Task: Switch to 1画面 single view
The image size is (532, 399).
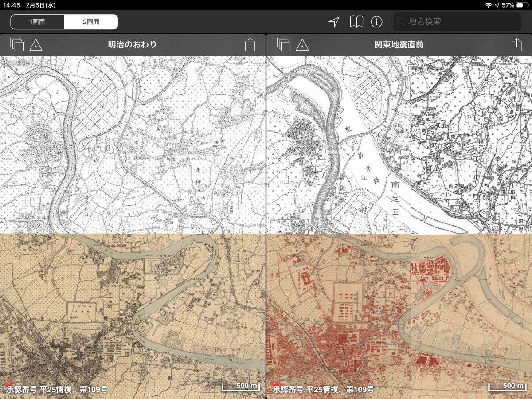Action: pos(37,22)
